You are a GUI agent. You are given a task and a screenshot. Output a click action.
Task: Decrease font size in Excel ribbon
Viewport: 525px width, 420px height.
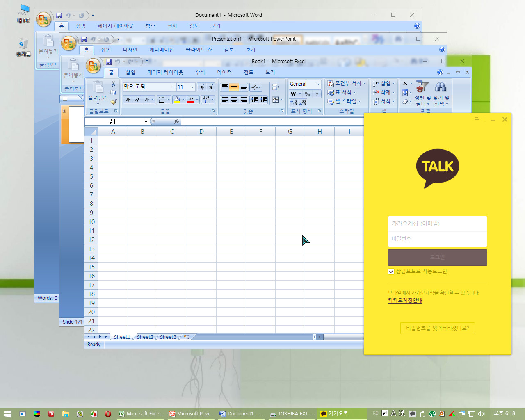211,87
